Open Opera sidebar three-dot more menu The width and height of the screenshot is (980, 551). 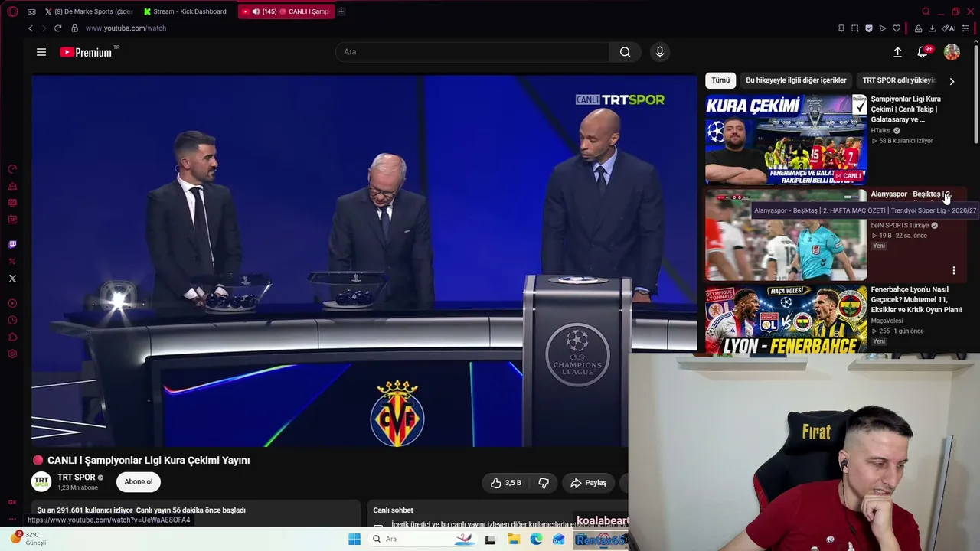(12, 519)
